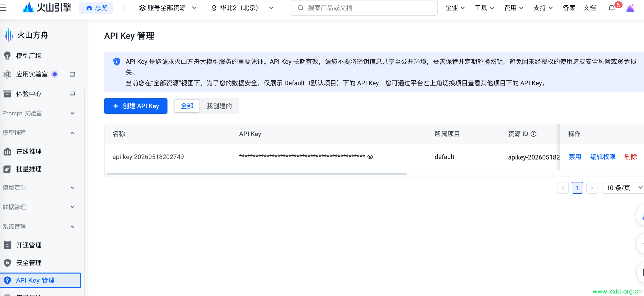Open 文档 in top navigation
Image resolution: width=644 pixels, height=296 pixels.
[x=589, y=8]
